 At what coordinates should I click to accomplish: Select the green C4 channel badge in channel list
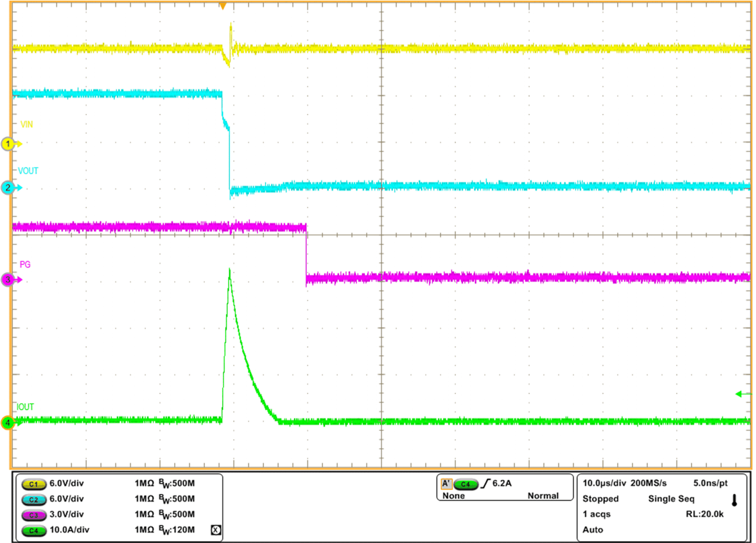point(34,530)
